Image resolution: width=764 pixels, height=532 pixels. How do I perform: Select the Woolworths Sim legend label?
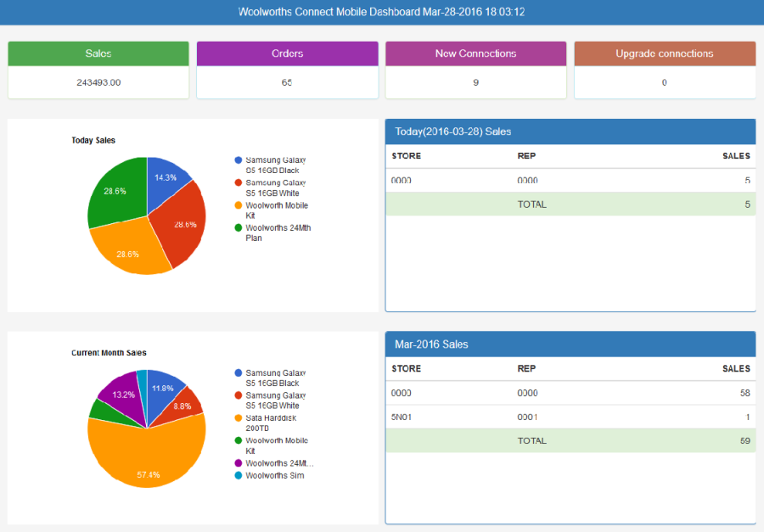(274, 476)
